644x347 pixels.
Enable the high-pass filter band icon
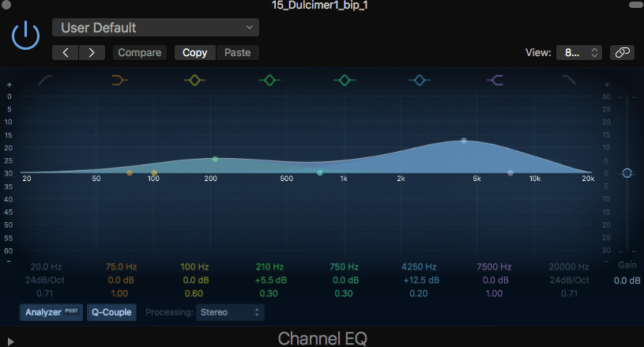46,80
